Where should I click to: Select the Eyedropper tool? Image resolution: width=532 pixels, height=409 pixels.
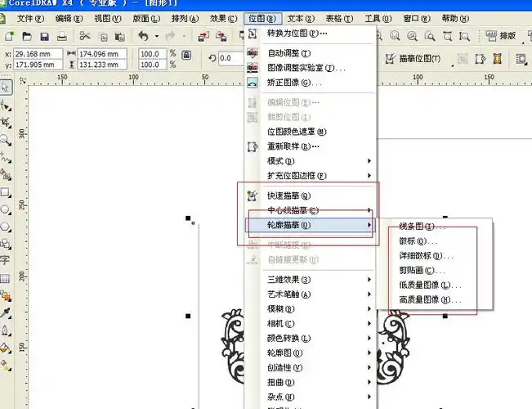(x=6, y=312)
